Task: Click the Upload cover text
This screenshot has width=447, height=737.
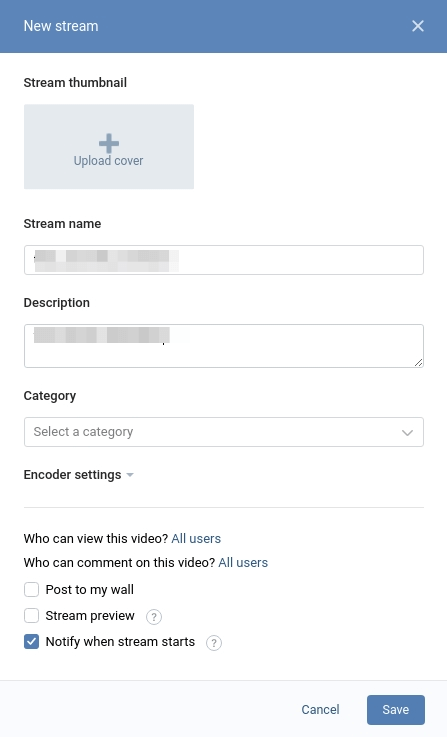Action: pos(109,161)
